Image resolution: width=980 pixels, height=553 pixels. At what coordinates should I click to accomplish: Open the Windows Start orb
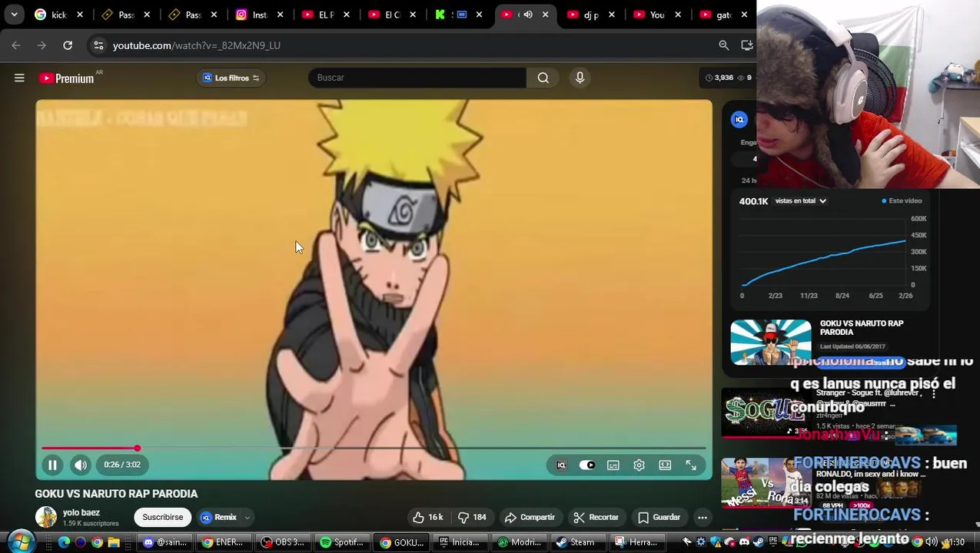20,541
